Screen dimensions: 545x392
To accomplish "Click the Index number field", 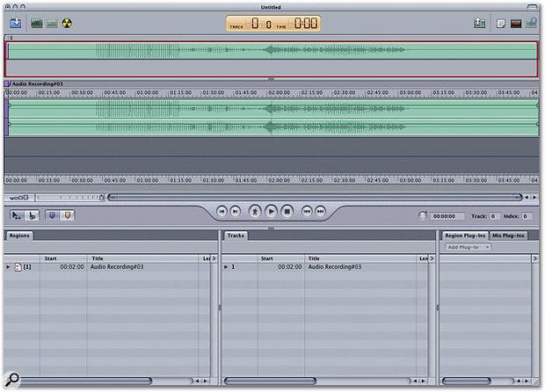I will [x=527, y=216].
